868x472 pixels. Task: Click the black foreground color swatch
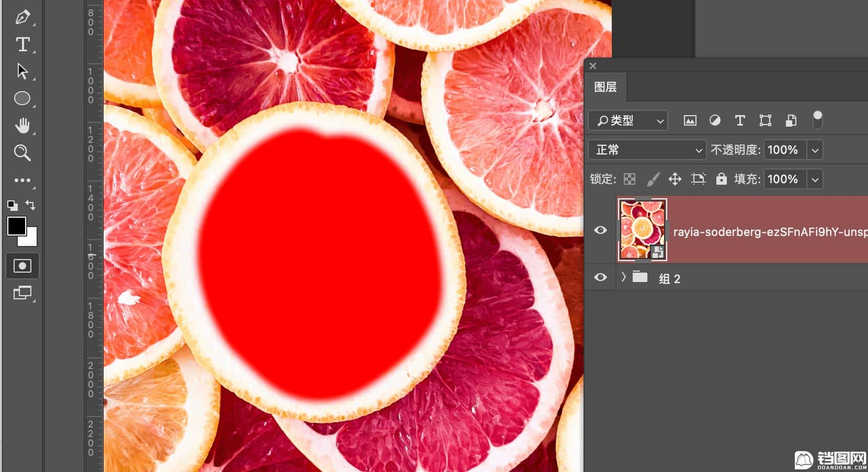coord(16,226)
